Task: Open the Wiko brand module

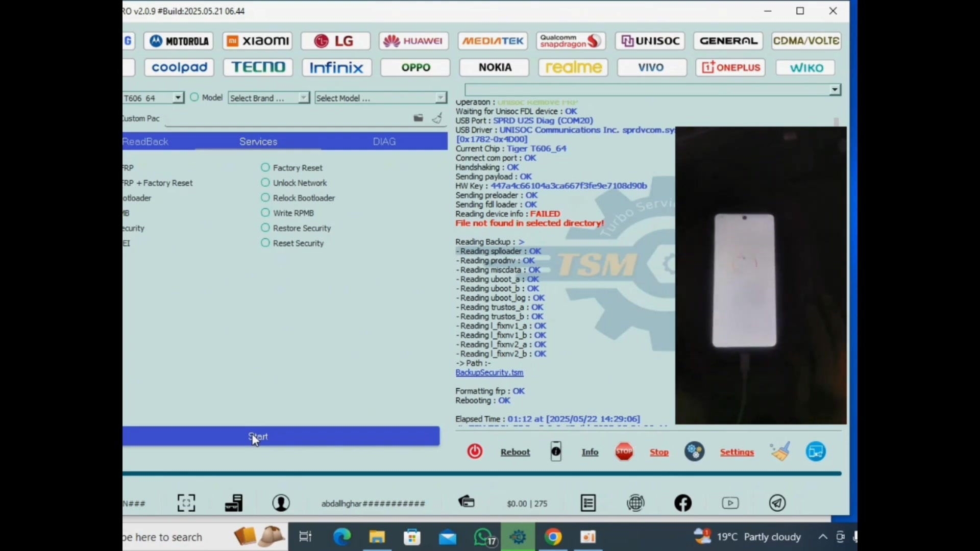Action: 805,67
